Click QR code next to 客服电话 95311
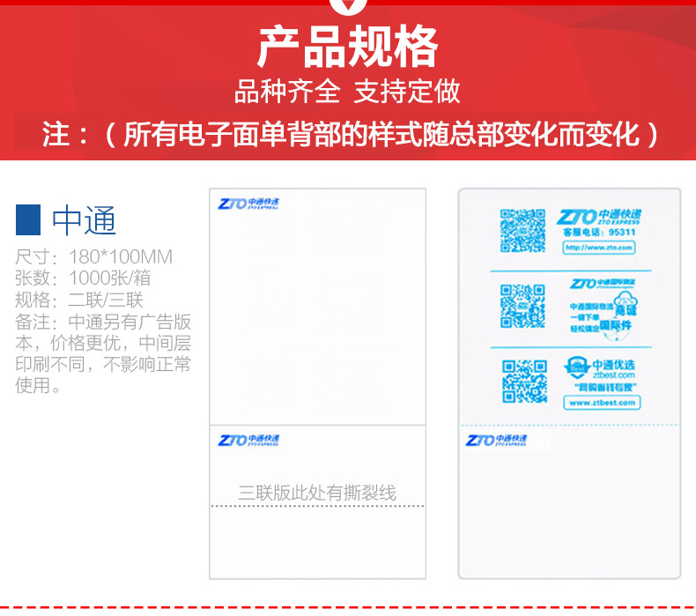696x616 pixels. (522, 231)
